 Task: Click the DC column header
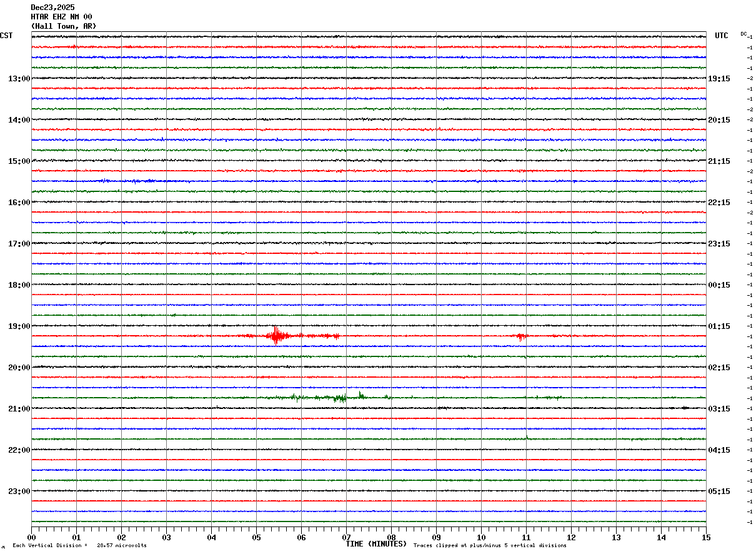pyautogui.click(x=744, y=34)
